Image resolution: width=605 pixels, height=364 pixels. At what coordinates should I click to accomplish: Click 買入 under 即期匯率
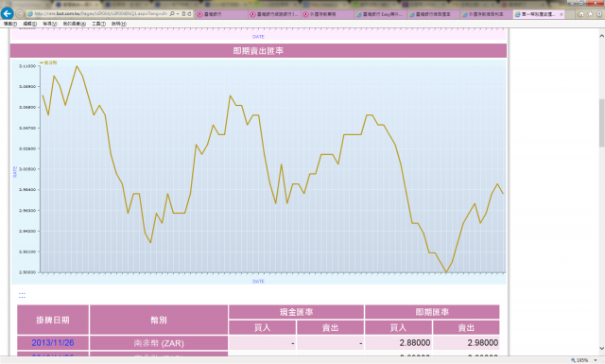(398, 328)
